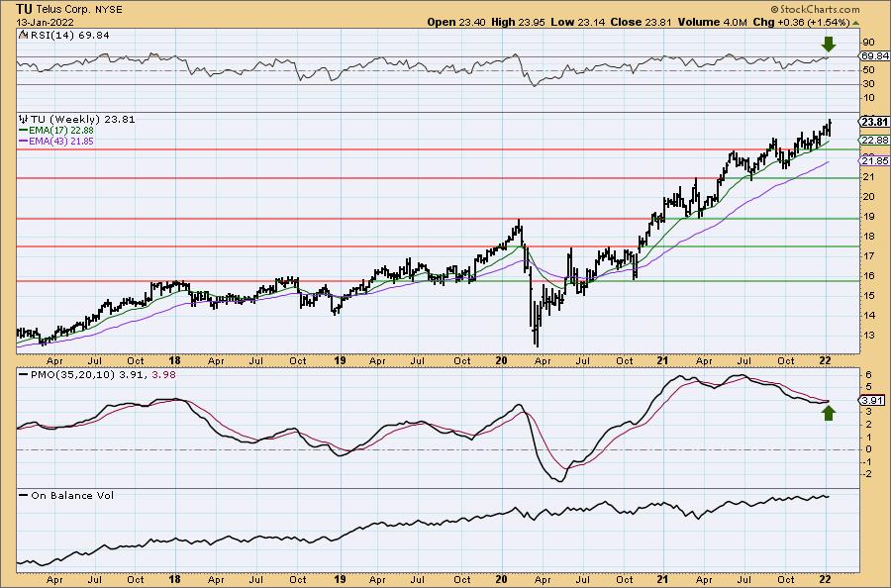The width and height of the screenshot is (891, 588).
Task: Click the green EMA(17) 22.88 legend entry
Action: pyautogui.click(x=56, y=130)
